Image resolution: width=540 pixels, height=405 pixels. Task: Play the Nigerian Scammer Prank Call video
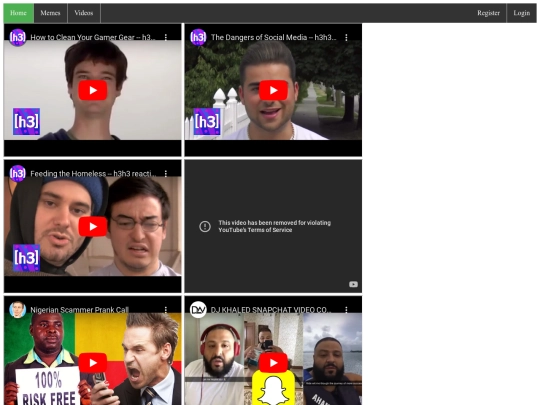tap(93, 363)
